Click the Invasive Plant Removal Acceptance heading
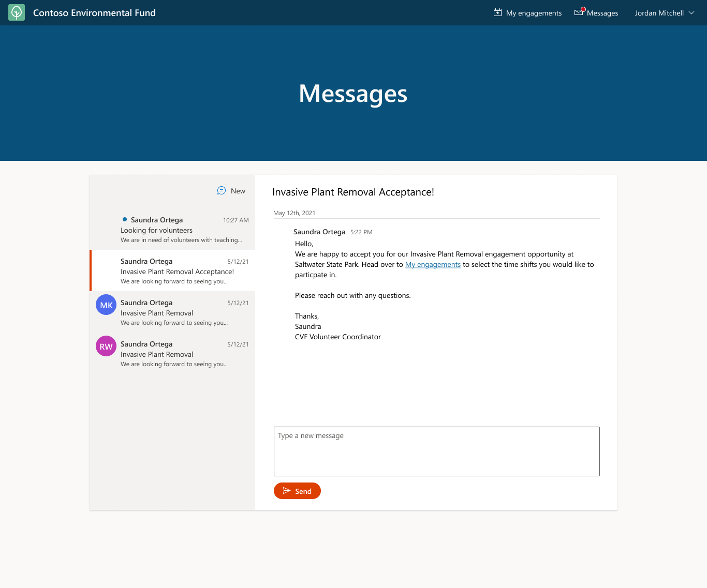The width and height of the screenshot is (707, 588). [x=353, y=192]
